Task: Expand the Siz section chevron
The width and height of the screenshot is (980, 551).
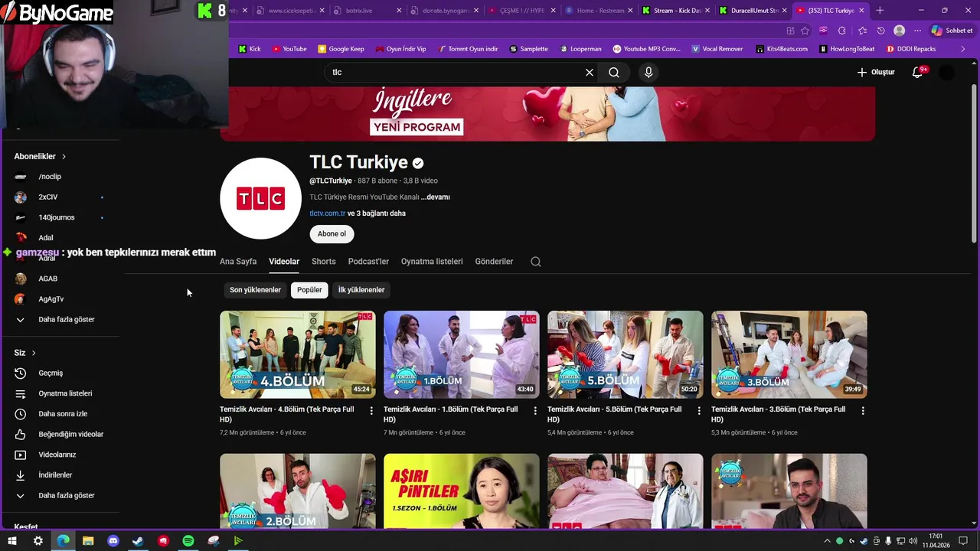Action: point(34,353)
